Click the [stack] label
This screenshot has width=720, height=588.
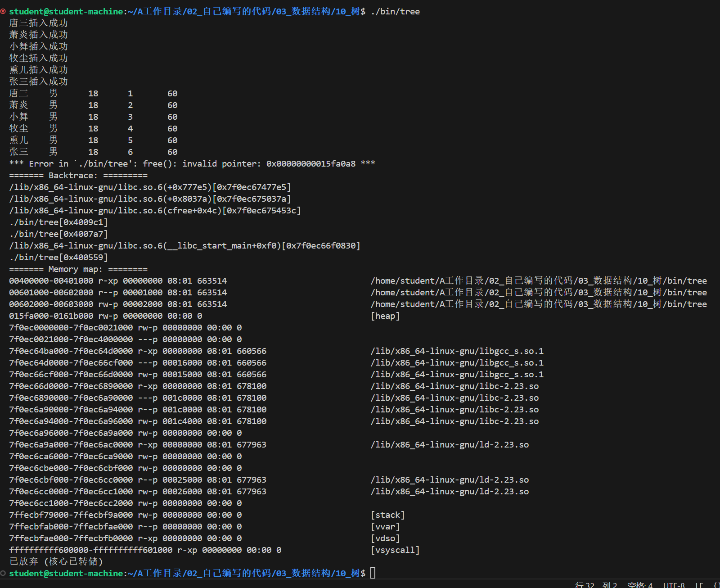[x=388, y=515]
